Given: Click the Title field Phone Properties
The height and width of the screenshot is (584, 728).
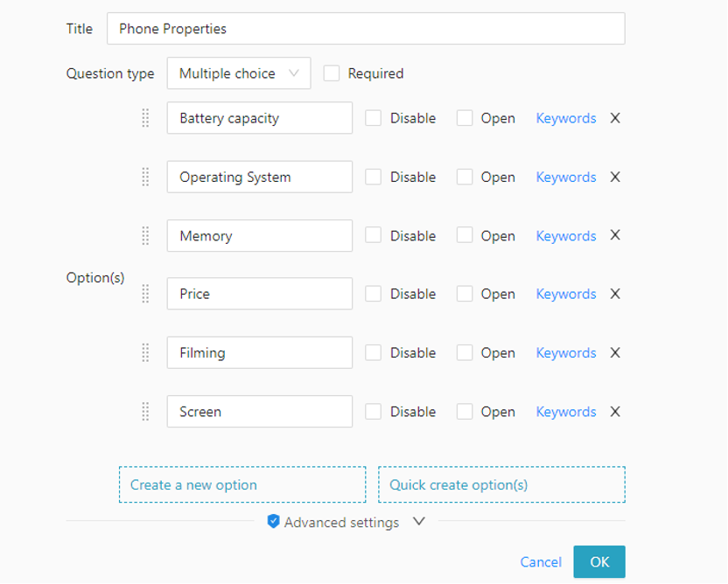Looking at the screenshot, I should click(x=366, y=29).
